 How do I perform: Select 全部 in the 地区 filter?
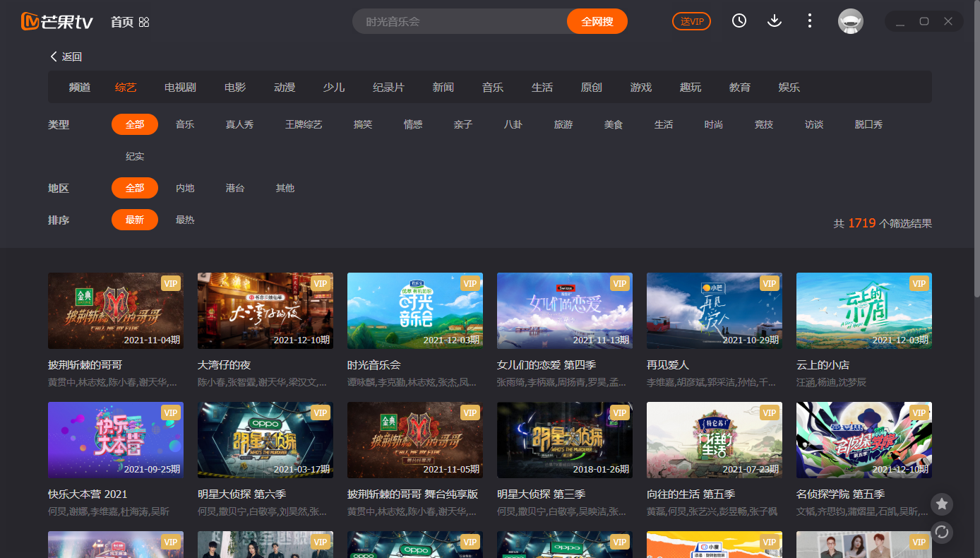coord(135,188)
